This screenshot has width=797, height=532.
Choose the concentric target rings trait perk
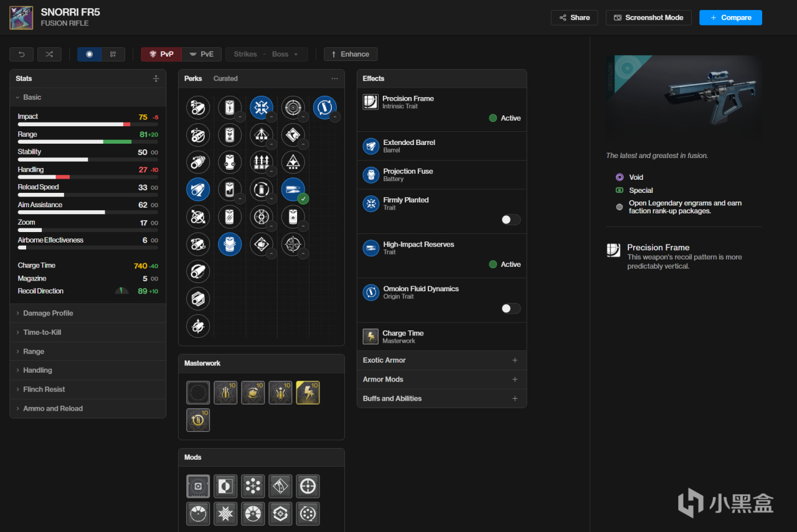click(x=293, y=107)
